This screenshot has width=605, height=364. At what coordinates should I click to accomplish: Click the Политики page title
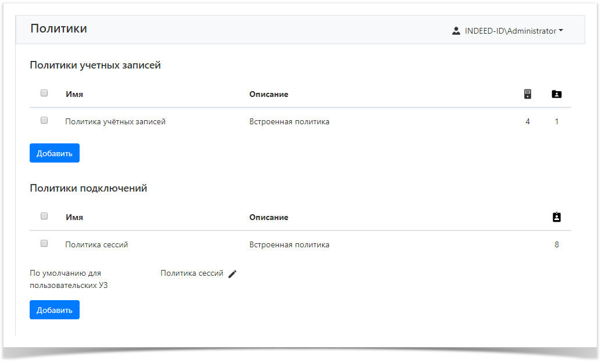(59, 28)
